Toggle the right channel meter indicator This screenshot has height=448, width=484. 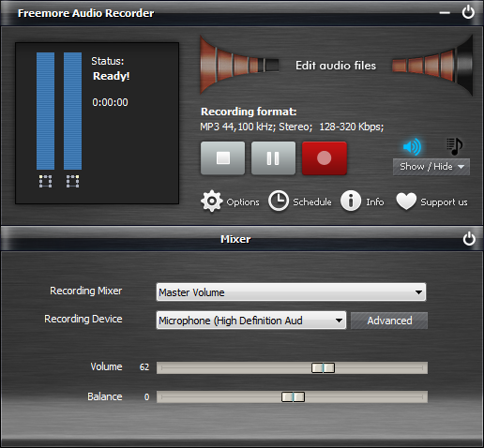72,181
